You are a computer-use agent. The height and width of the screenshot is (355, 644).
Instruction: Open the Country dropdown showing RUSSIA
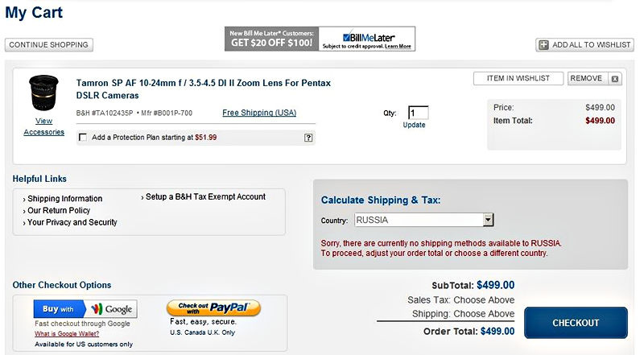click(x=423, y=220)
